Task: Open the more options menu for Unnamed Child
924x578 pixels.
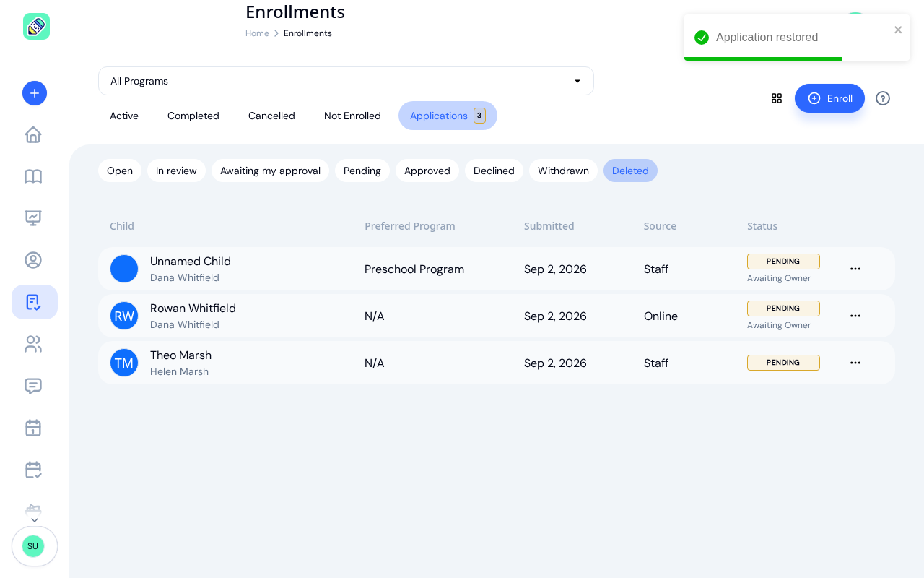Action: 855,269
